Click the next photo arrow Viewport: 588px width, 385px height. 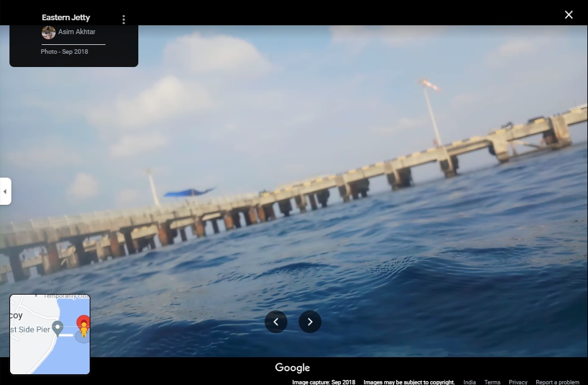(x=309, y=322)
